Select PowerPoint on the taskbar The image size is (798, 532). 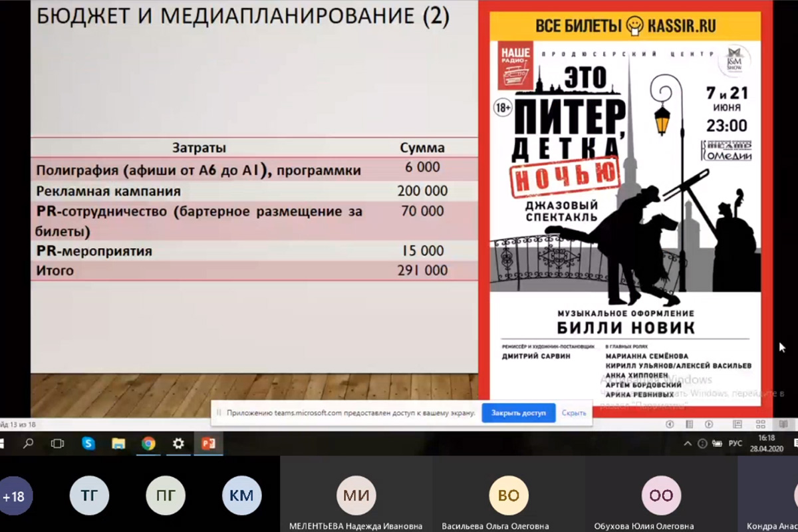208,443
